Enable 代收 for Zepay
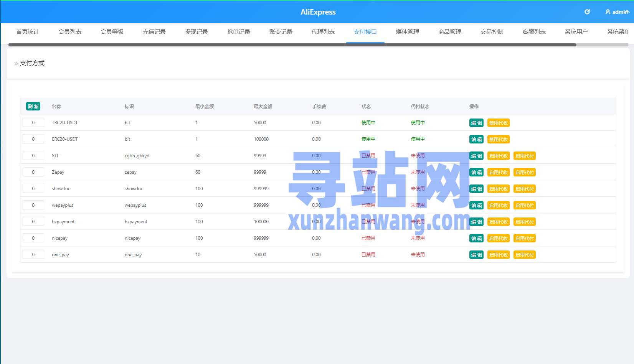 point(499,172)
